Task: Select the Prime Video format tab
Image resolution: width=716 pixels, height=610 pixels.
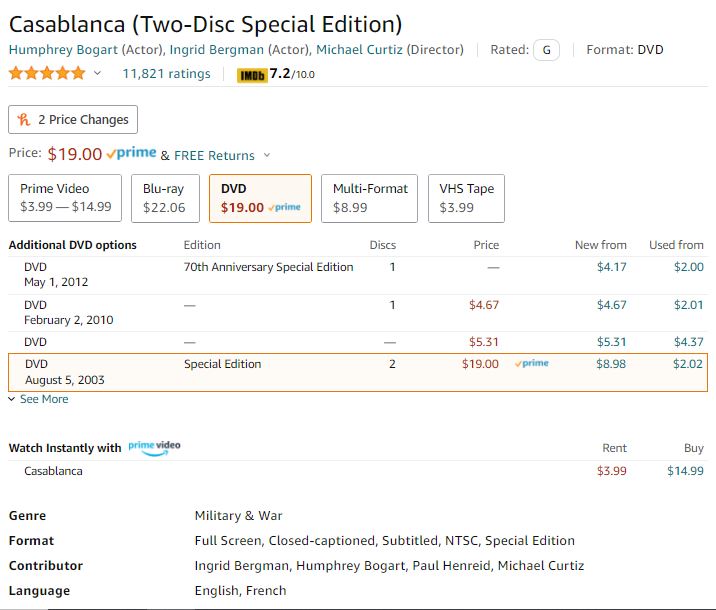Action: point(65,198)
